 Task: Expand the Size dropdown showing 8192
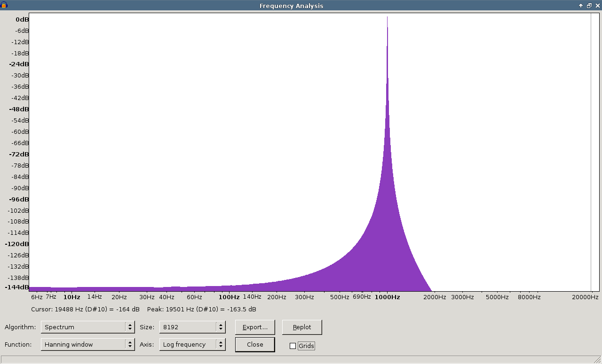point(192,327)
